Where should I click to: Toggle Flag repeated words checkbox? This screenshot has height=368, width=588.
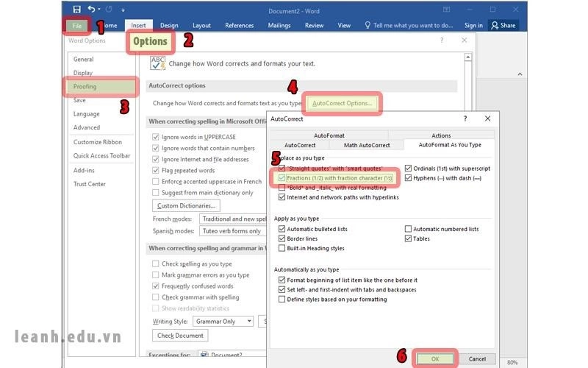pos(156,170)
